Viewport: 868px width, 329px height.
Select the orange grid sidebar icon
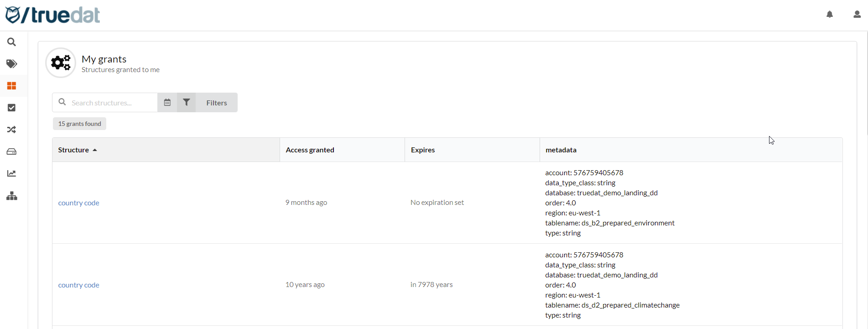tap(12, 86)
